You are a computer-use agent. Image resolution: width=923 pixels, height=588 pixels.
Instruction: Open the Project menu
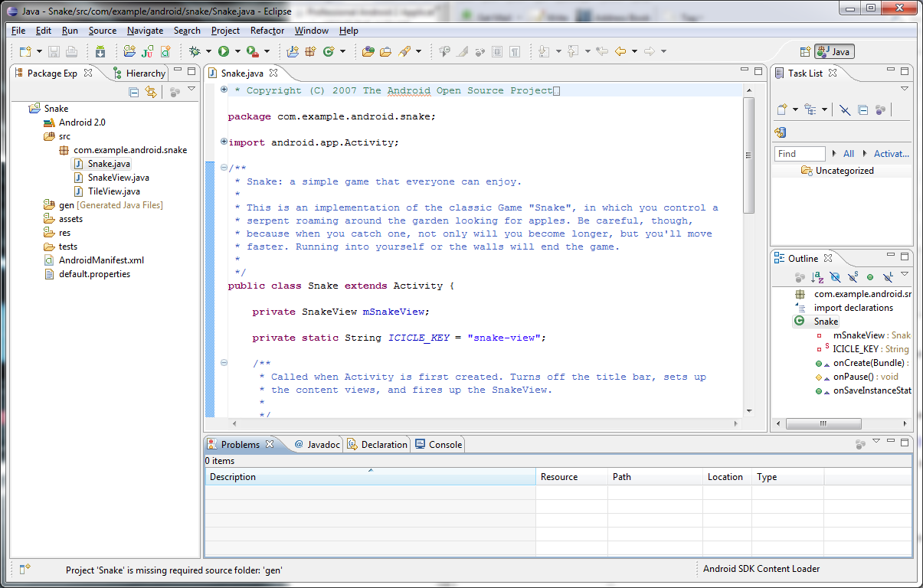[225, 31]
